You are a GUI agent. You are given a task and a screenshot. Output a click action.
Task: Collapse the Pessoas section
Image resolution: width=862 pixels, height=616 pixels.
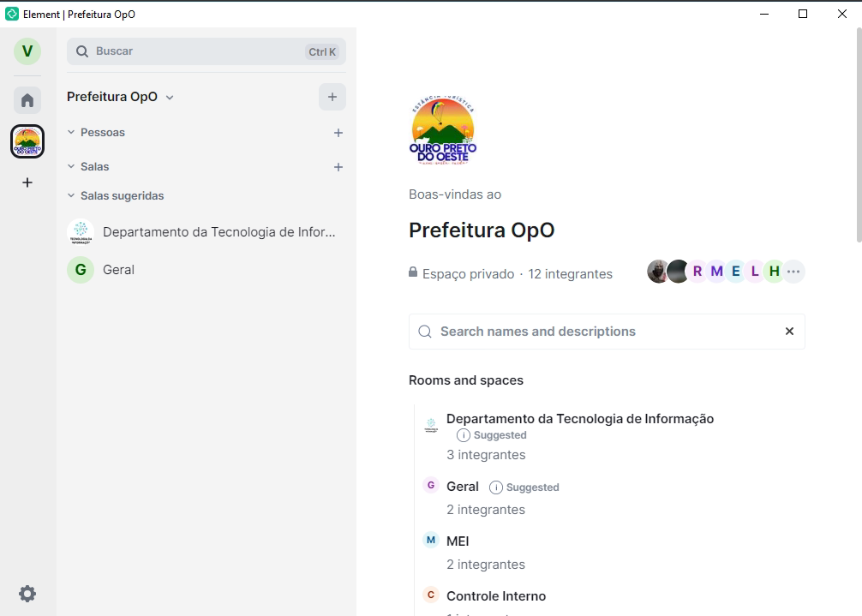[x=72, y=133]
